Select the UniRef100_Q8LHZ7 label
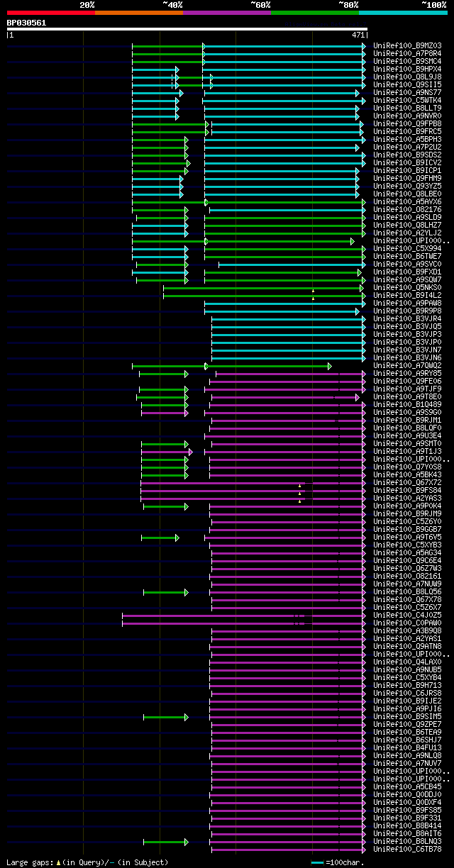The height and width of the screenshot is (868, 454). tap(407, 226)
